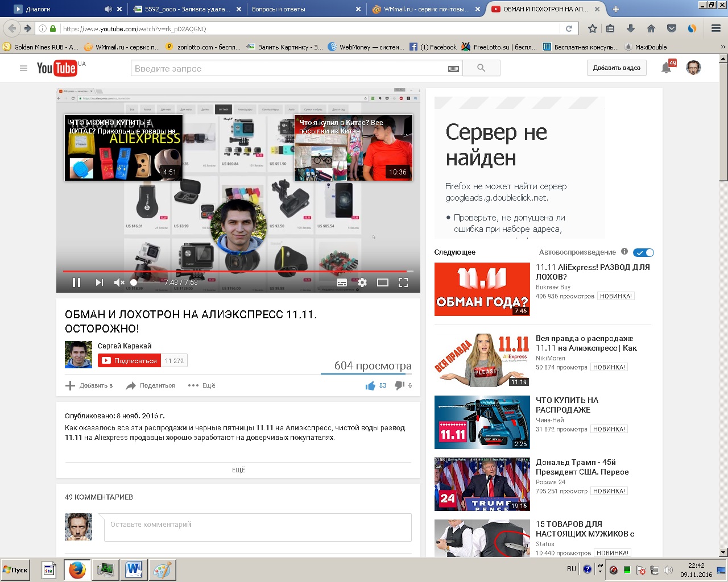728x582 pixels.
Task: Switch to the 5592_oooo browser tab
Action: [x=188, y=9]
